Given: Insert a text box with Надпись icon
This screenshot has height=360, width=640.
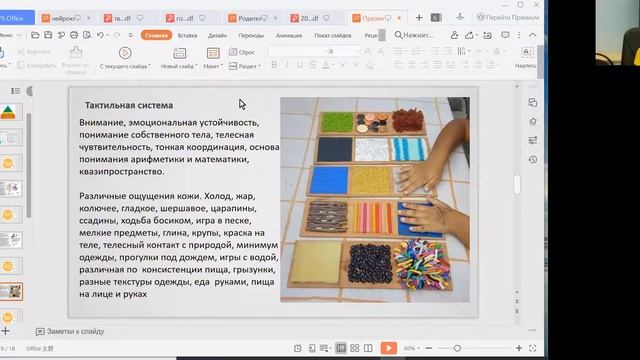Looking at the screenshot, I should [527, 52].
